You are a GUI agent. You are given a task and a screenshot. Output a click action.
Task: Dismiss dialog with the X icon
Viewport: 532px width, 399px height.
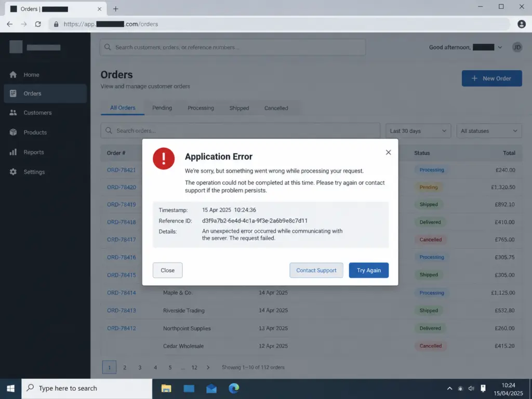389,152
